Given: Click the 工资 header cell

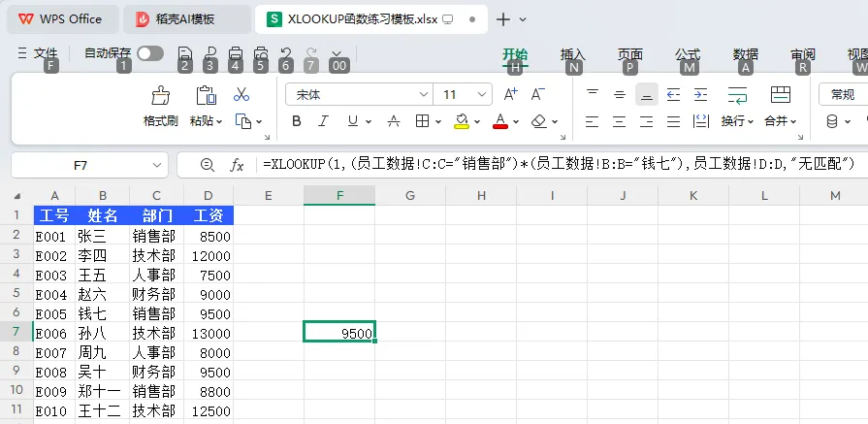Looking at the screenshot, I should click(x=209, y=214).
